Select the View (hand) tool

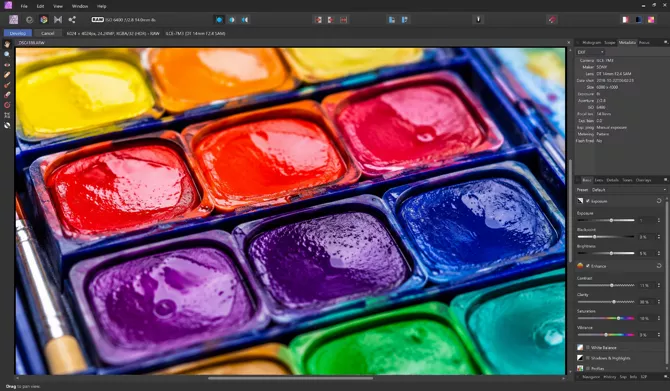coord(7,44)
